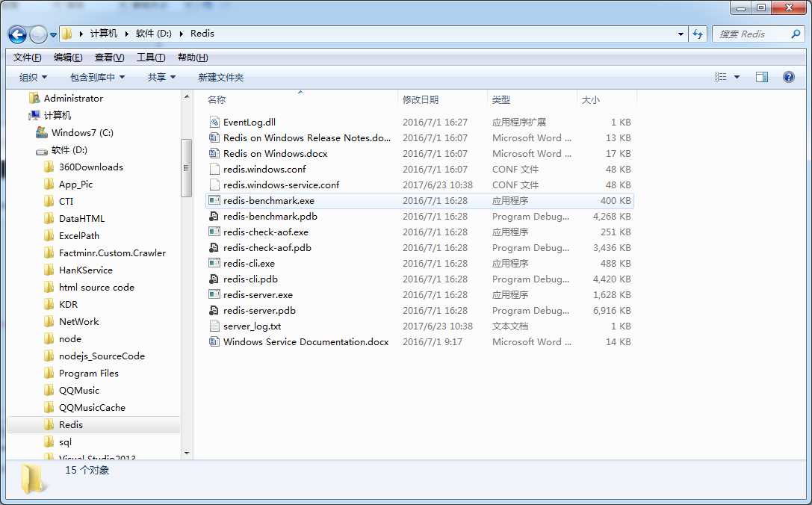Select redis-cli.exe icon
812x505 pixels.
[x=214, y=263]
